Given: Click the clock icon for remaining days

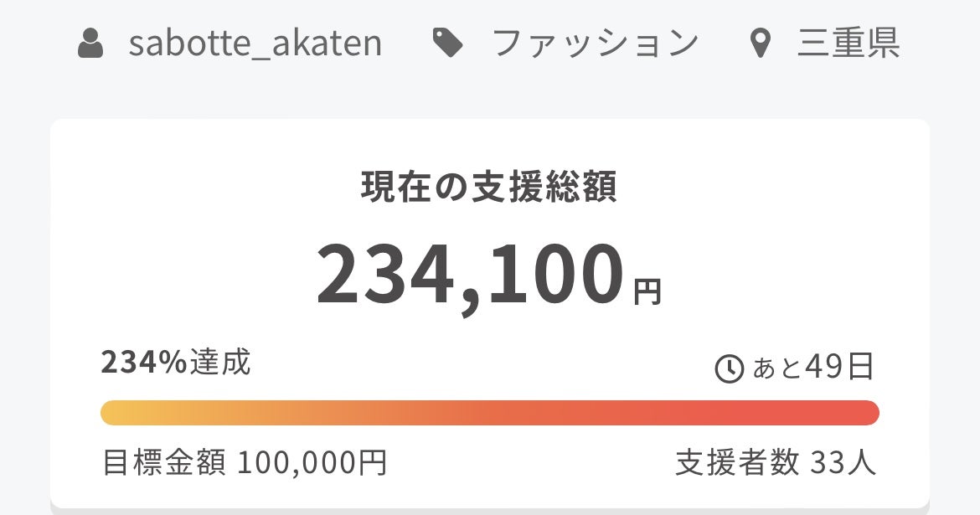Looking at the screenshot, I should tap(729, 368).
